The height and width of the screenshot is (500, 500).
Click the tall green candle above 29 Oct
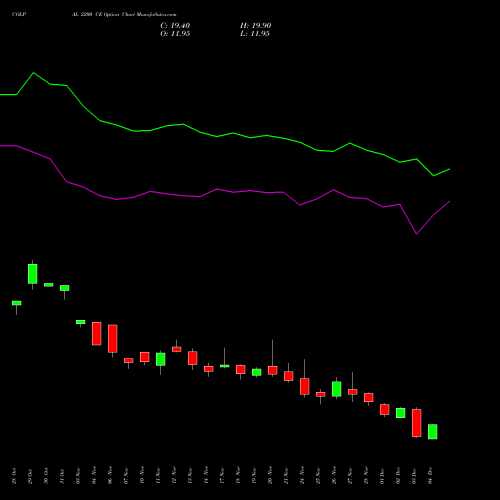point(33,274)
